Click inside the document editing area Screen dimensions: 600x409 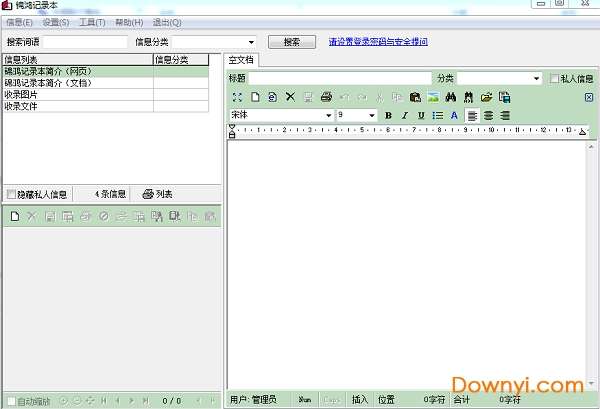406,264
